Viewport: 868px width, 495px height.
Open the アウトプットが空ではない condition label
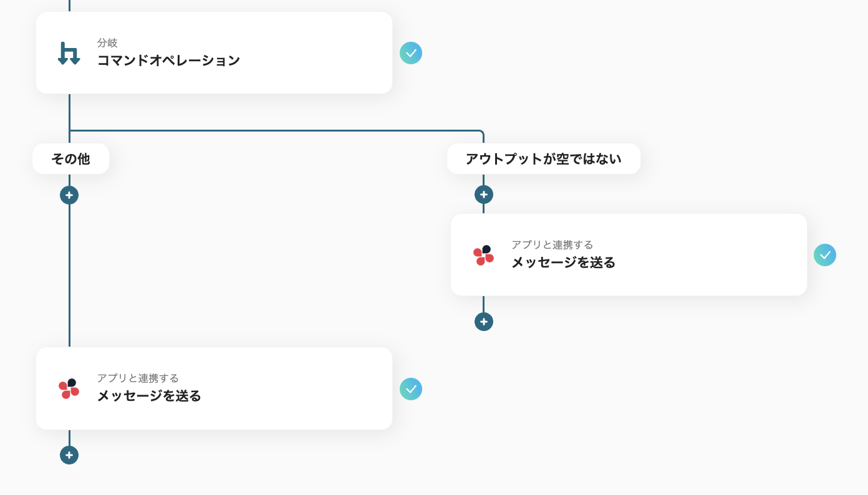click(543, 158)
